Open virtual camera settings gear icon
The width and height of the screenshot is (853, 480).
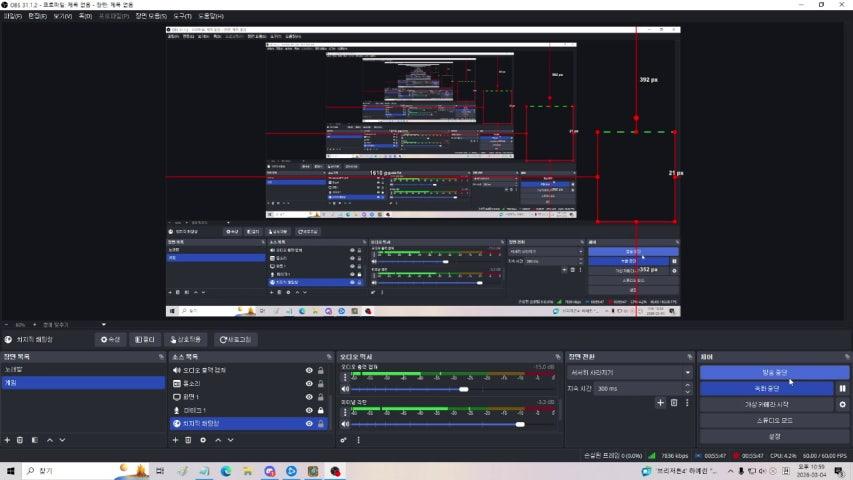click(x=842, y=404)
